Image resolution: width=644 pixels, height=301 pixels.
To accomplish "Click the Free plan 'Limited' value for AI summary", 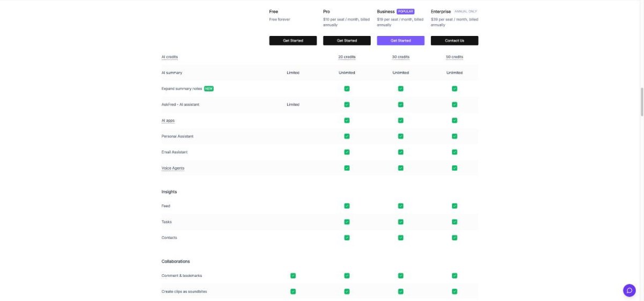I will pyautogui.click(x=293, y=72).
